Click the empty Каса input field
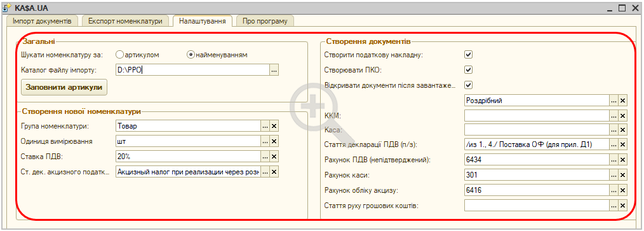 pos(537,130)
